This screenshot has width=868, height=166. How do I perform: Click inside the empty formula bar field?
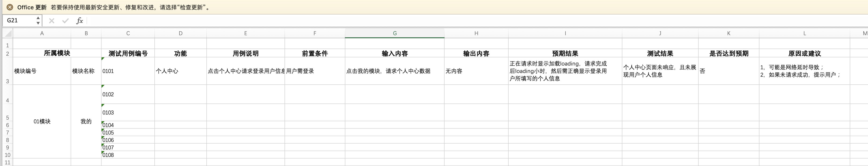click(472, 21)
